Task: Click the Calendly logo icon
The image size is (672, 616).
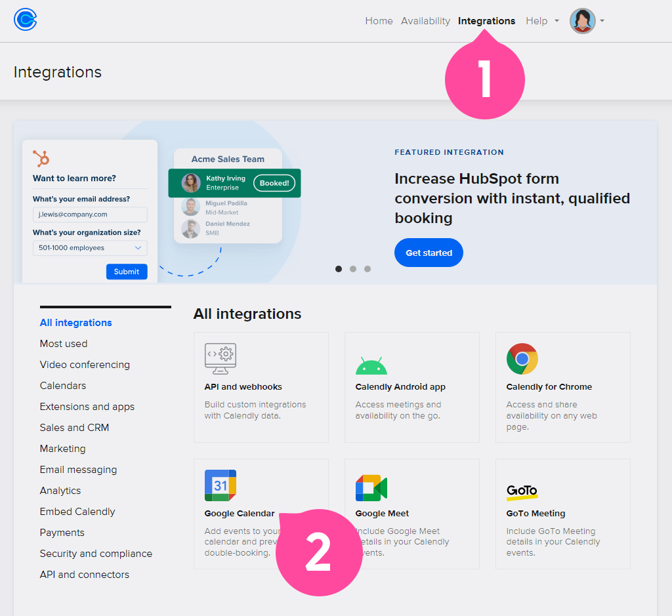Action: click(x=26, y=20)
